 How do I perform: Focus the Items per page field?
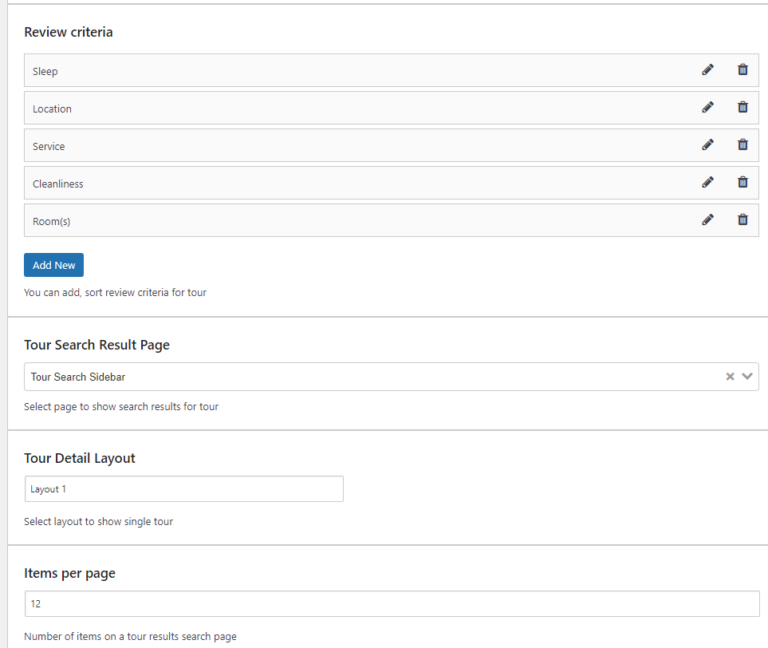(392, 603)
